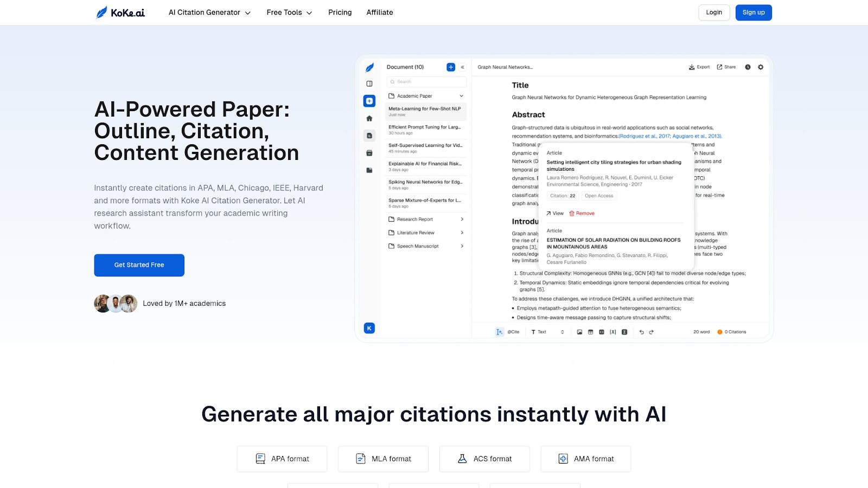Viewport: 868px width, 488px height.
Task: Click the insert table icon in editor toolbar
Action: [x=590, y=332]
